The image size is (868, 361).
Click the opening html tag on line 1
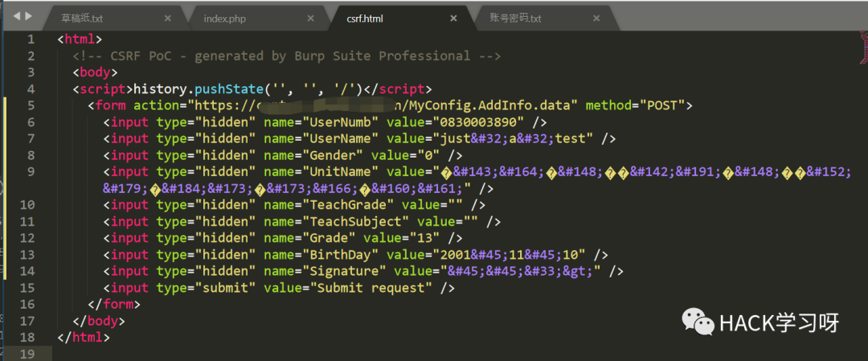click(x=80, y=39)
